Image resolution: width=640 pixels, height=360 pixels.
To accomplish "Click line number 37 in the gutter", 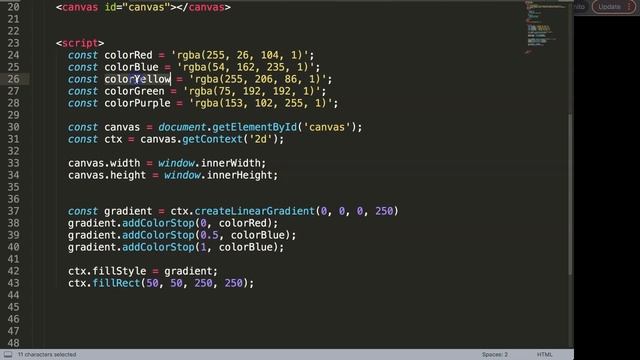I will [x=13, y=211].
